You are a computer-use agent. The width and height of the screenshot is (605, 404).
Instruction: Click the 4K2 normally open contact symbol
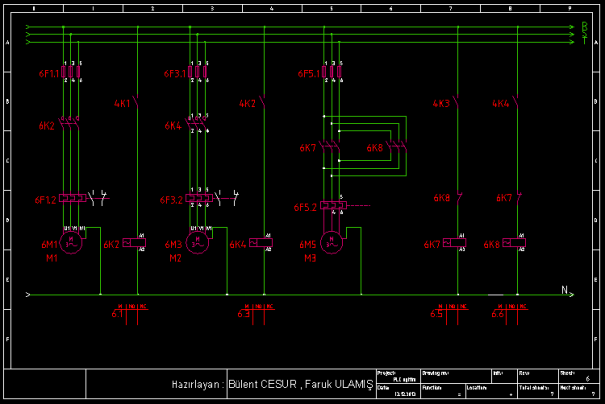pos(263,102)
